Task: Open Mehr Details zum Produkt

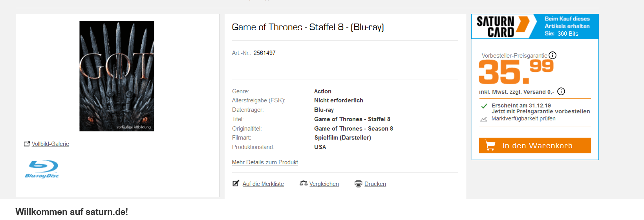Action: click(265, 162)
